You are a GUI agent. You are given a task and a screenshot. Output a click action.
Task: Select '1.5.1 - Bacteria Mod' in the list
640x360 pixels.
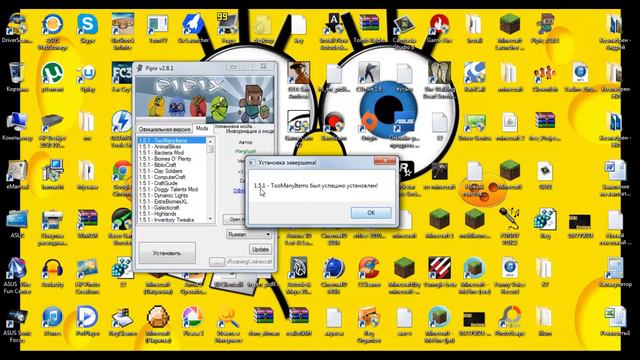172,153
